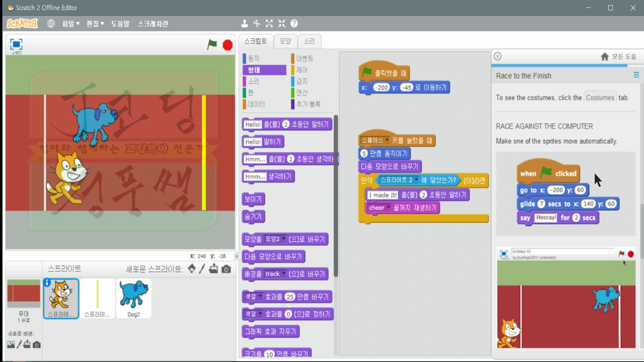Open 색깔 dropdown in the 0 (으)로 정하기 block
Screen dimensions: 644x362
click(254, 314)
